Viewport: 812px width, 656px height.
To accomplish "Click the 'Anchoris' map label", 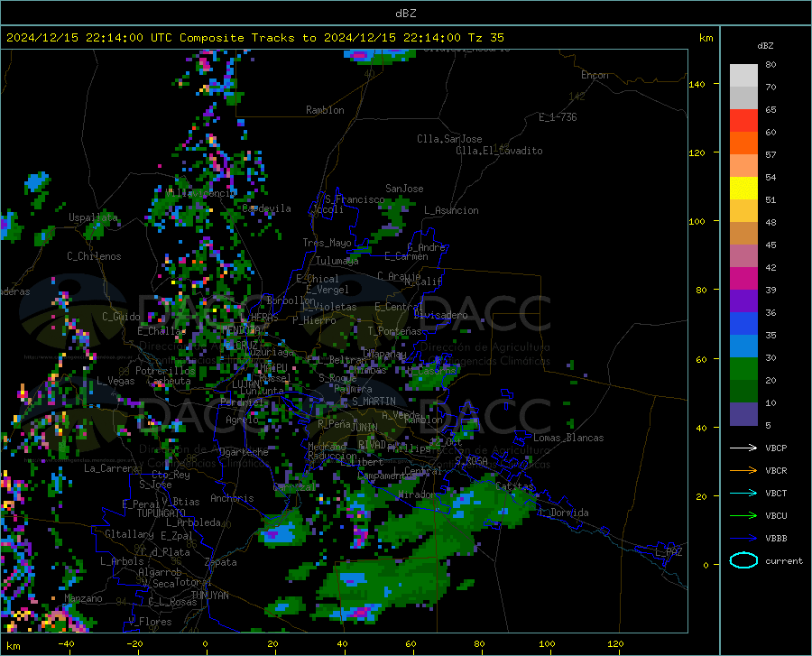I will click(232, 498).
